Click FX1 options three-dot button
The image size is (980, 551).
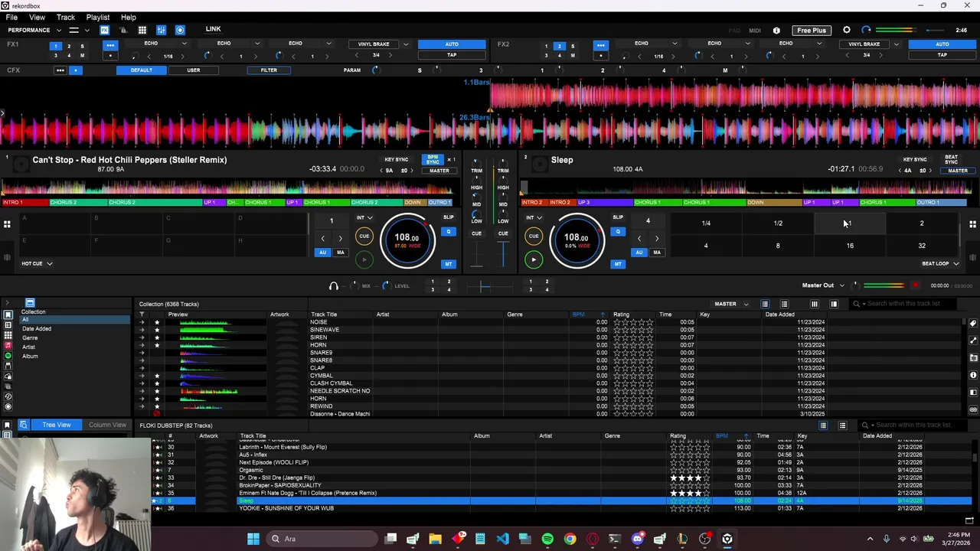click(110, 45)
